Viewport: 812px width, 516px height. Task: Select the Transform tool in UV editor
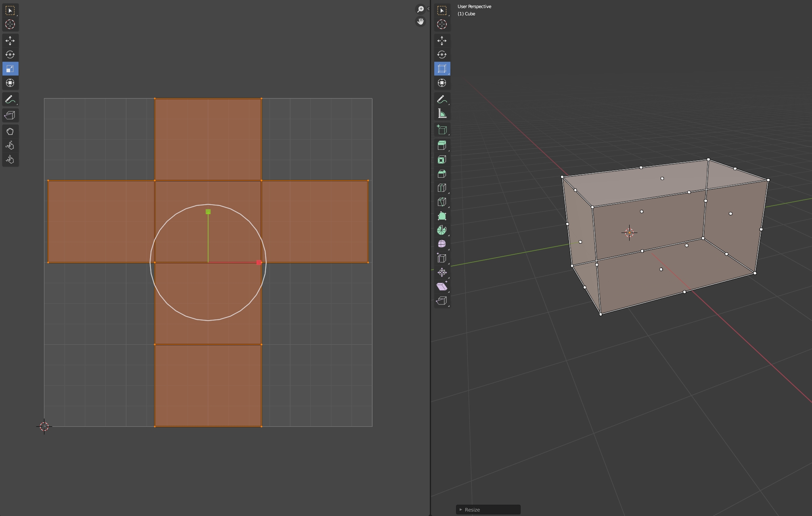(x=10, y=83)
